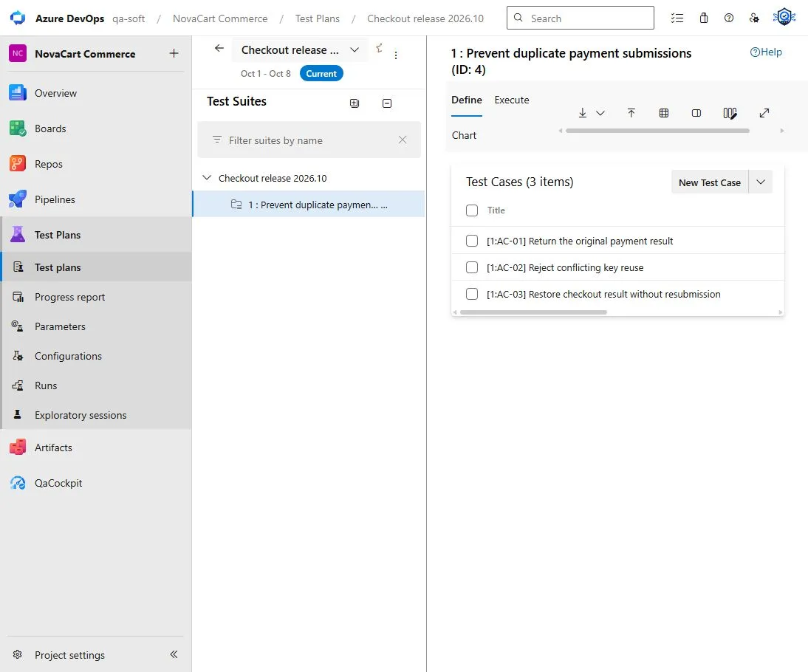Switch to the Define tab

467,100
